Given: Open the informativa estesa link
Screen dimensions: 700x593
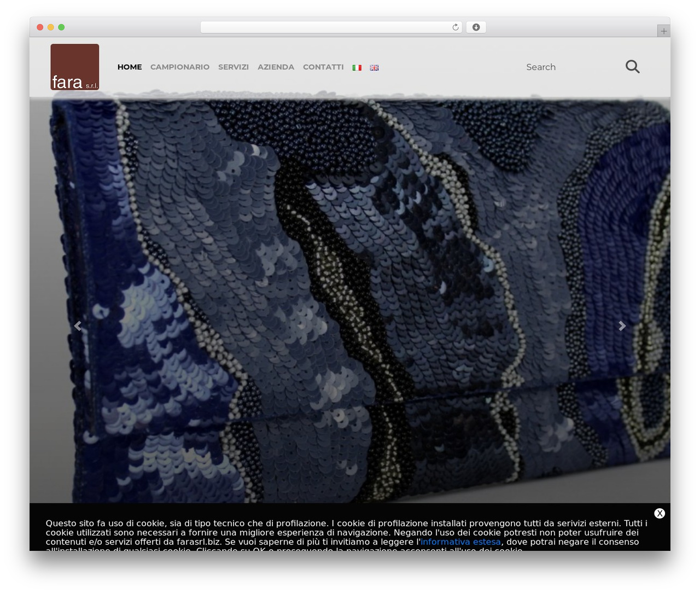Looking at the screenshot, I should [461, 542].
